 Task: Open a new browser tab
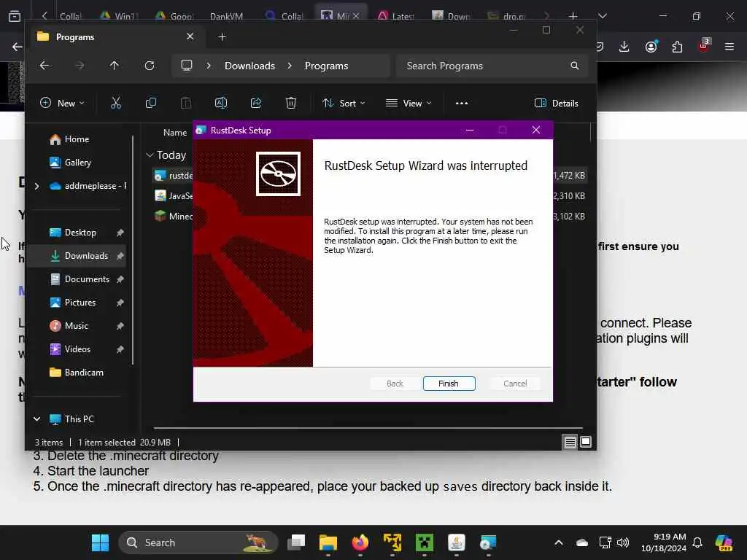pos(573,16)
